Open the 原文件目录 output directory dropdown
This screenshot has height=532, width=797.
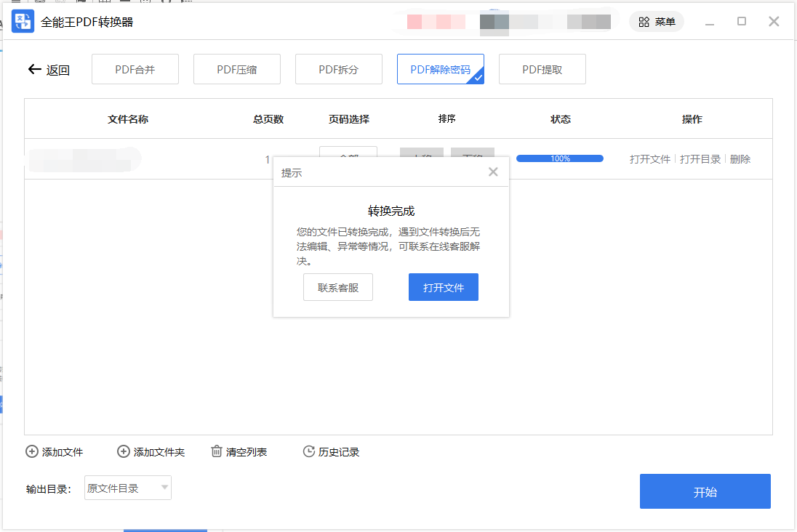127,488
